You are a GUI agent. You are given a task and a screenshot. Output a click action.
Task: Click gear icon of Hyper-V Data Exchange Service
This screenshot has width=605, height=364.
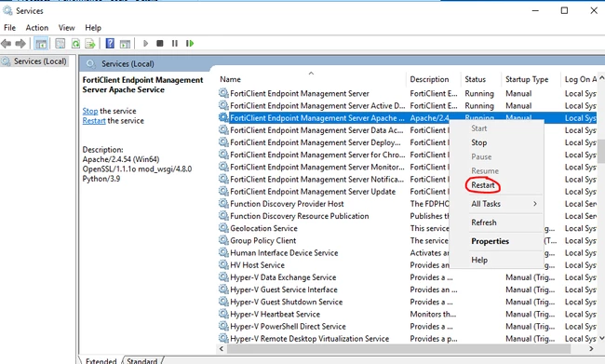223,276
